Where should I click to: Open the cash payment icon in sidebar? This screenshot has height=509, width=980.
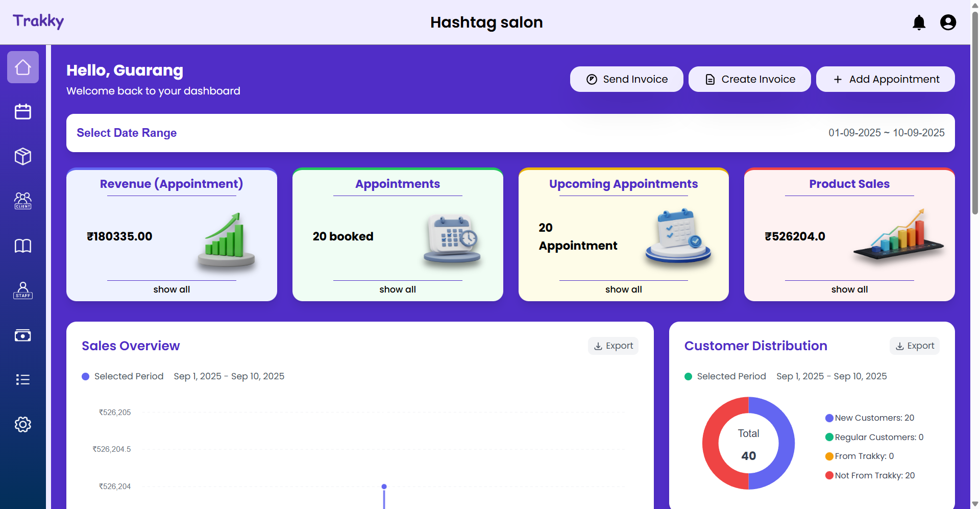click(x=23, y=335)
